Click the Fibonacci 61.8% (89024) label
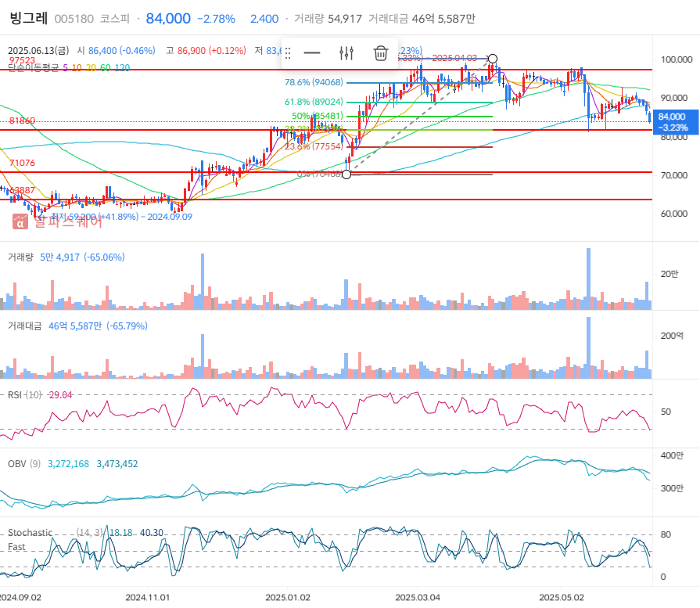 [x=314, y=102]
